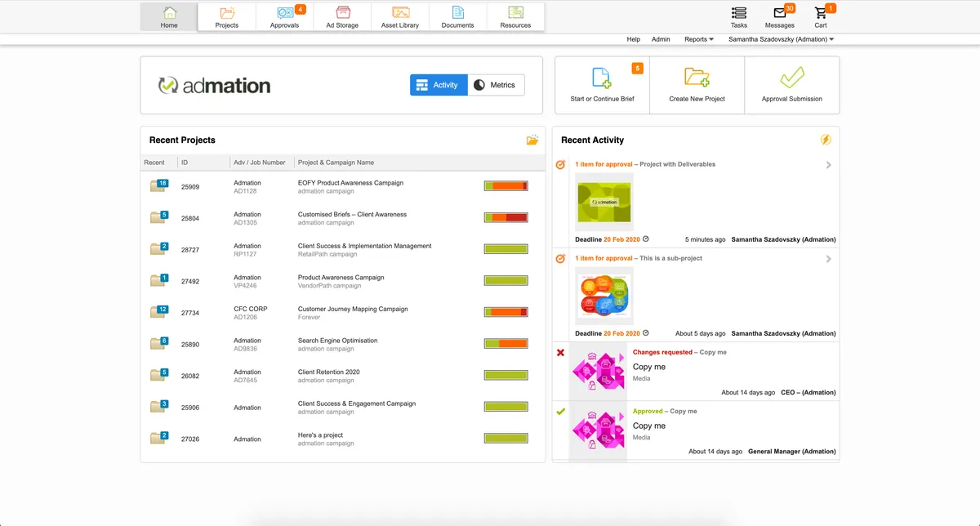Image resolution: width=980 pixels, height=526 pixels.
Task: Open the Samantha Szadovszky user menu
Action: (781, 39)
